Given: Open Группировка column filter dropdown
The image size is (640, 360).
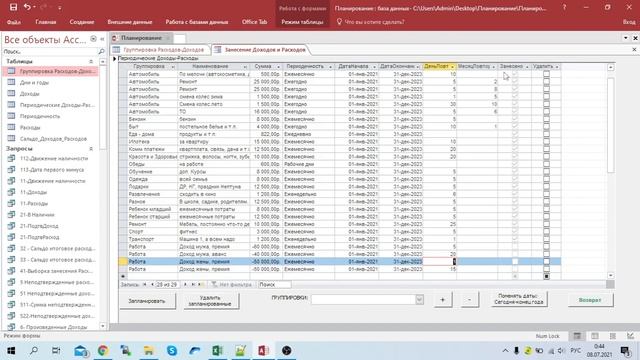Looking at the screenshot, I should 173,67.
